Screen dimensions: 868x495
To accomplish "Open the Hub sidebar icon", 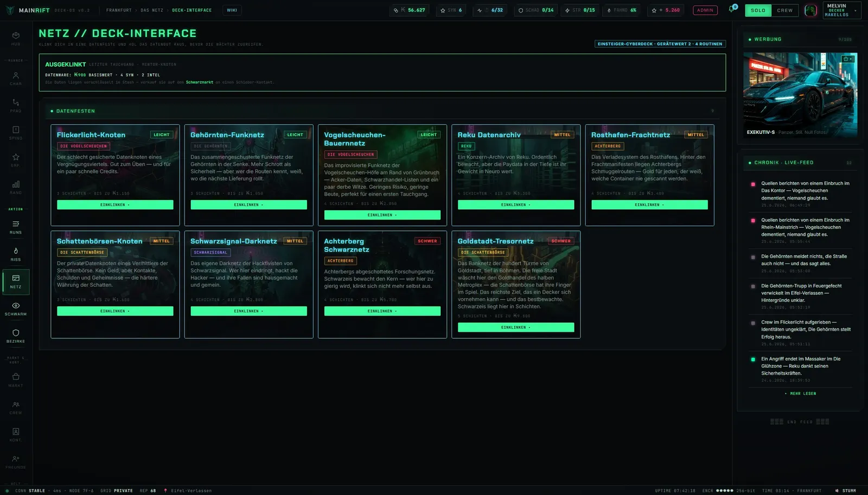I will point(16,38).
